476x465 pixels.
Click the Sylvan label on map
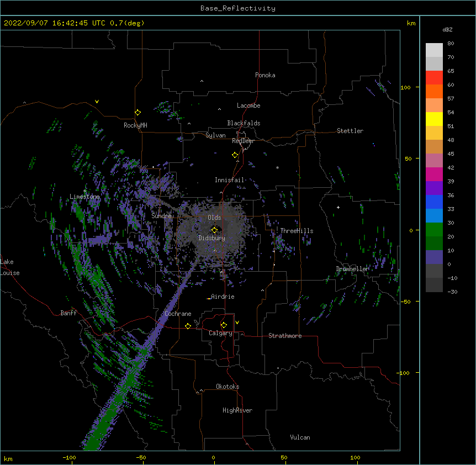[215, 135]
